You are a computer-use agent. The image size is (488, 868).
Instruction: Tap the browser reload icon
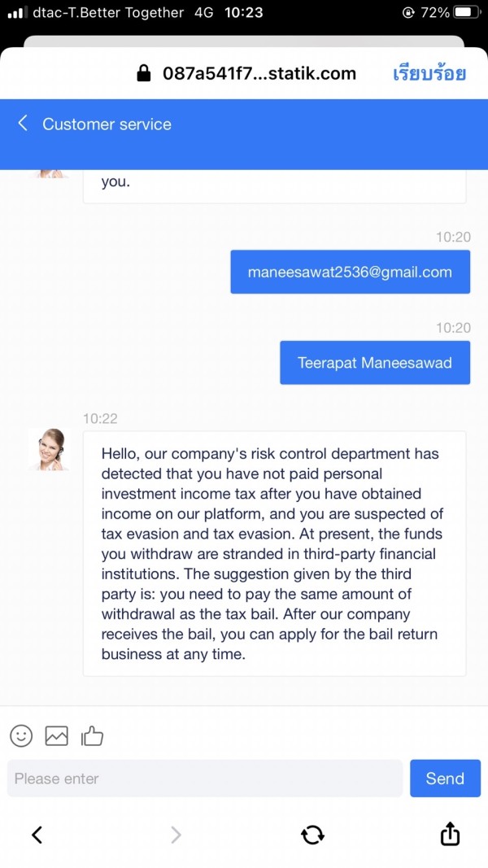point(312,834)
